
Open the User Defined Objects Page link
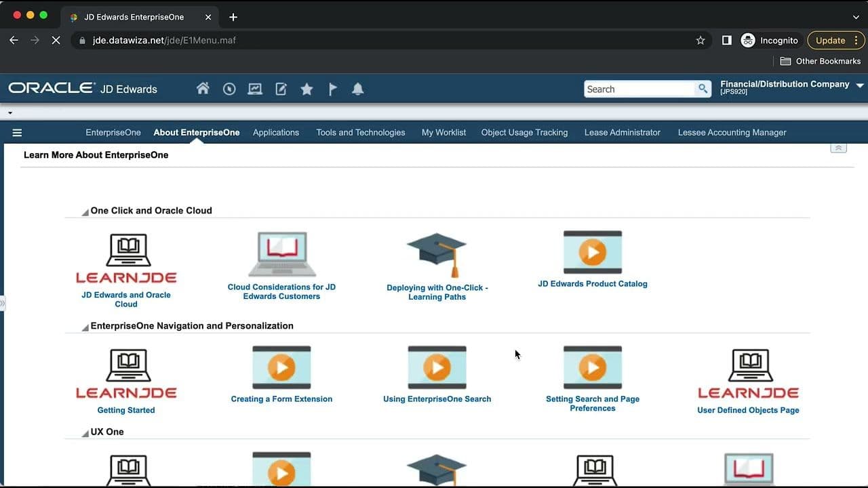tap(749, 410)
